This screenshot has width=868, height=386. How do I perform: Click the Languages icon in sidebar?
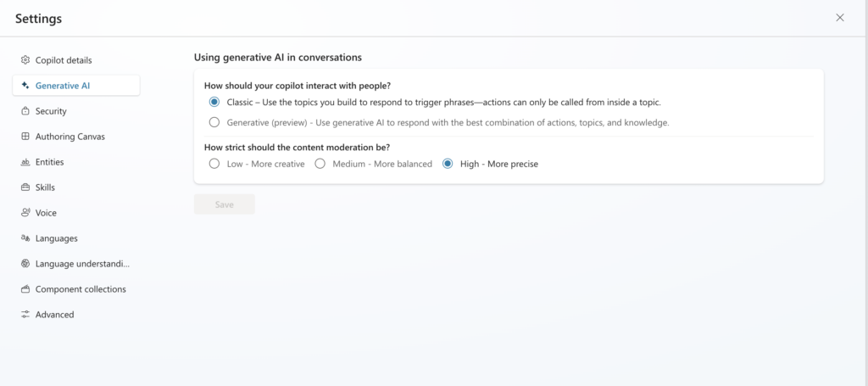pos(25,238)
